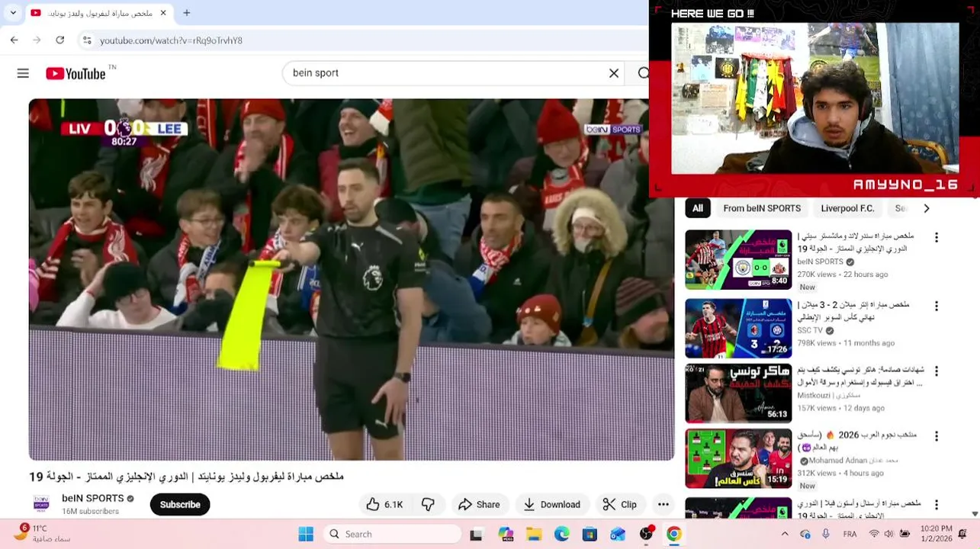Open the Mohamed Adnan channel link
This screenshot has height=549, width=980.
coord(853,461)
